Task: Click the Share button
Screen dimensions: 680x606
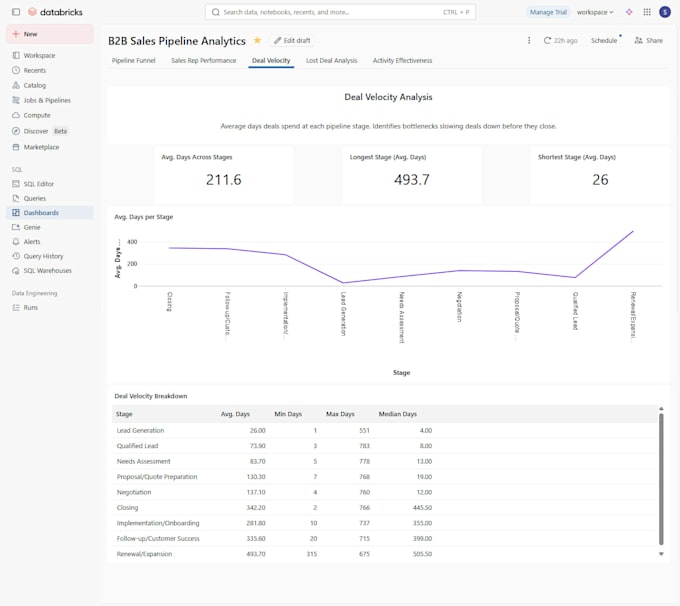Action: (x=649, y=40)
